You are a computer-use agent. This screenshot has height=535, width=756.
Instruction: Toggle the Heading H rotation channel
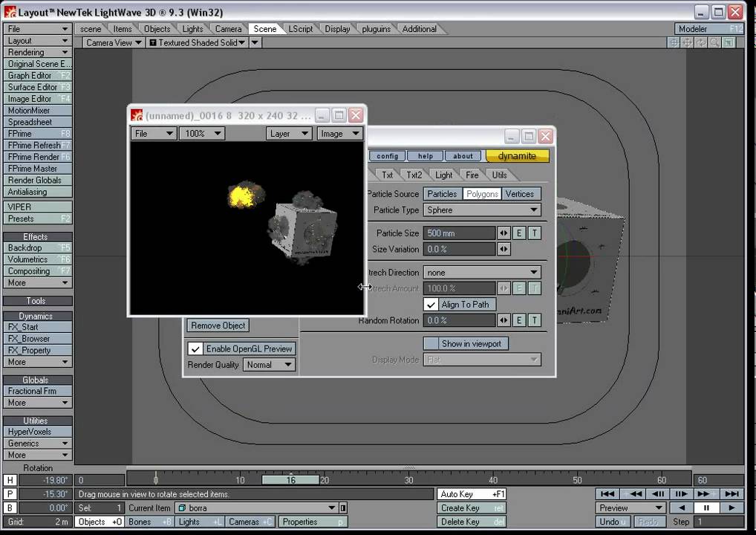[x=10, y=480]
